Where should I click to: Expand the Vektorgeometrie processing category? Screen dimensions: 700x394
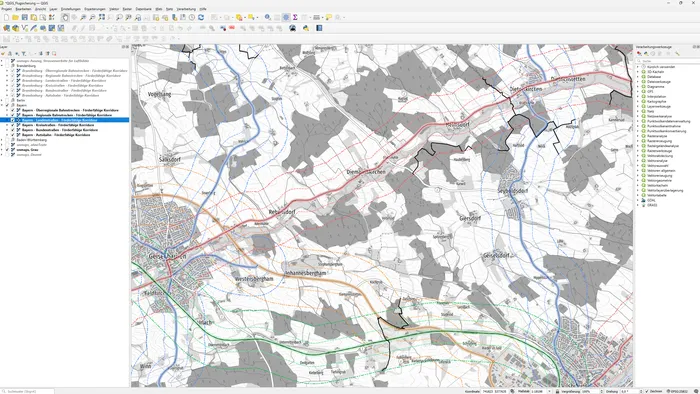coord(638,180)
